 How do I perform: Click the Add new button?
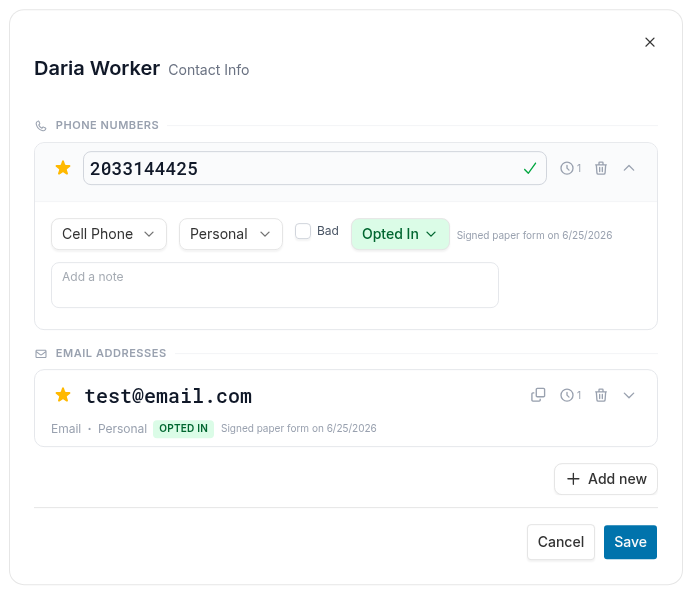point(606,479)
